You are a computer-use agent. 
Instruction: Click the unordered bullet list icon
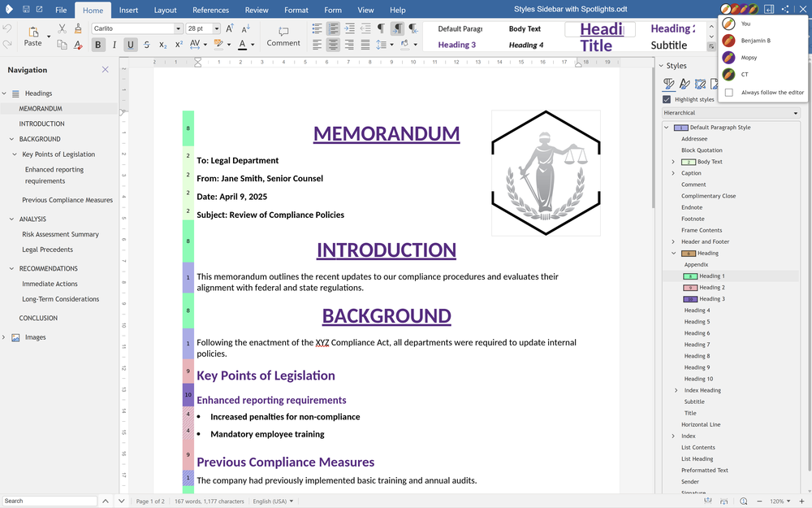(317, 28)
